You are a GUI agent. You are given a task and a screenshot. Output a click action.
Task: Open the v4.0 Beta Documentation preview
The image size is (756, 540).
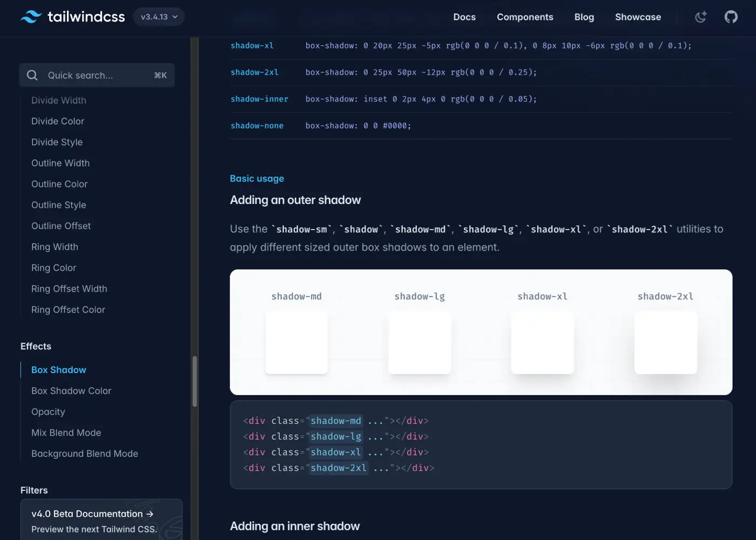[x=93, y=514]
